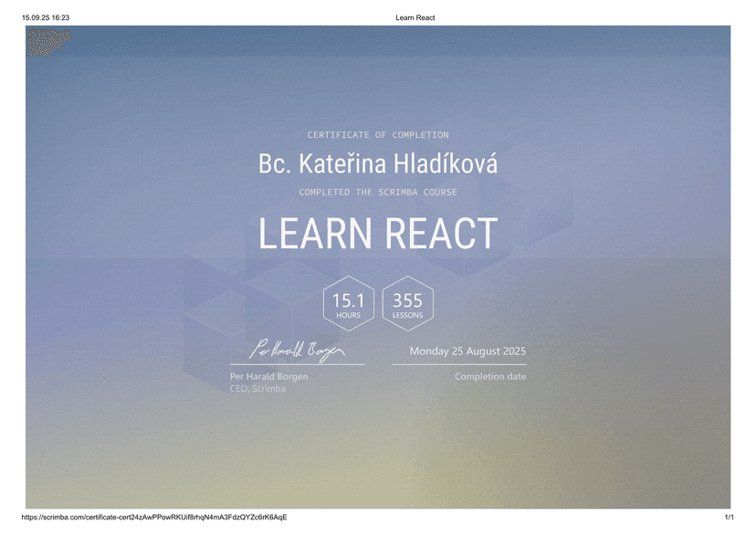Click the underline beneath the signature
Screen dimensions: 756x534
pos(298,362)
